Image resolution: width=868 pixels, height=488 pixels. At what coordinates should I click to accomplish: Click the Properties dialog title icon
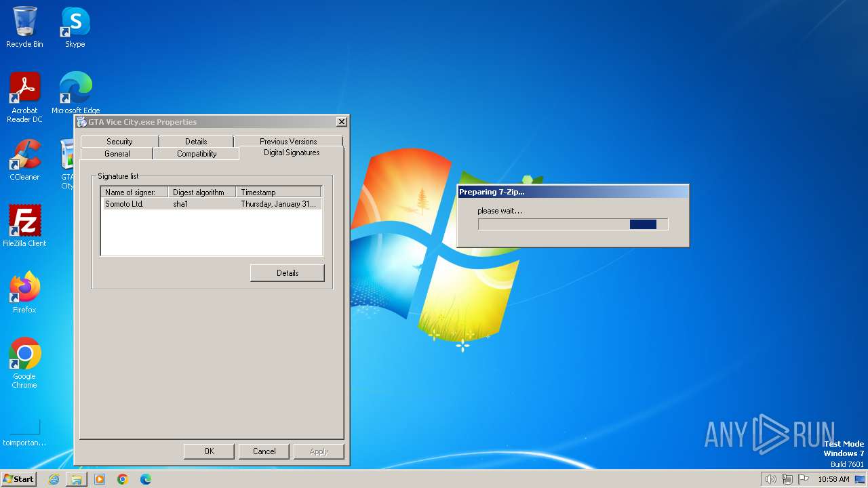click(x=81, y=122)
